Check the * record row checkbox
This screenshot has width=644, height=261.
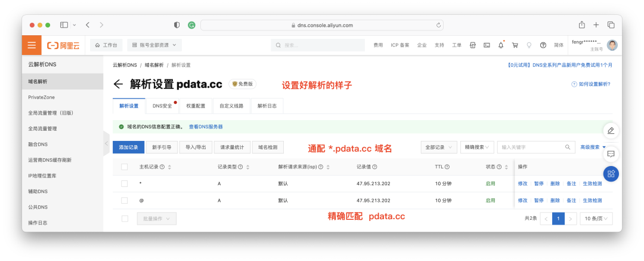(125, 183)
